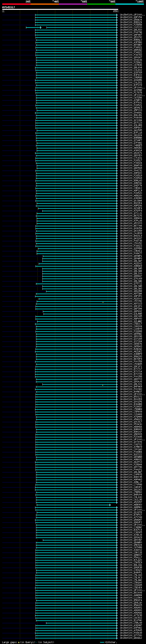Viewport: 146px width, 644px height.
Task: Select label UniRef100_P04796
Action: coord(131,32)
